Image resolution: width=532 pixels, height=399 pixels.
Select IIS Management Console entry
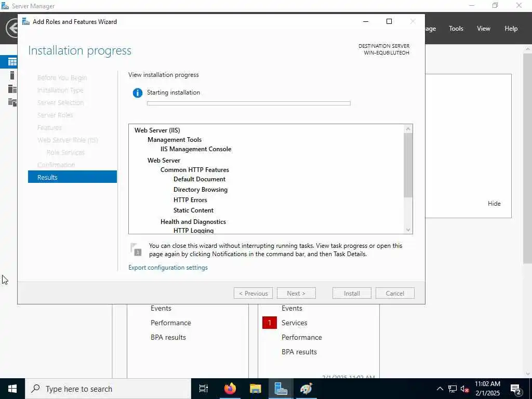196,149
